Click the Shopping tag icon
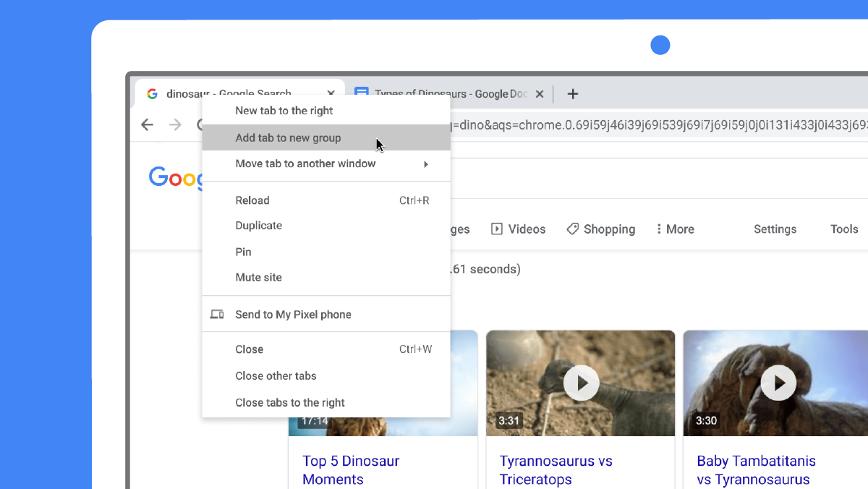 572,229
